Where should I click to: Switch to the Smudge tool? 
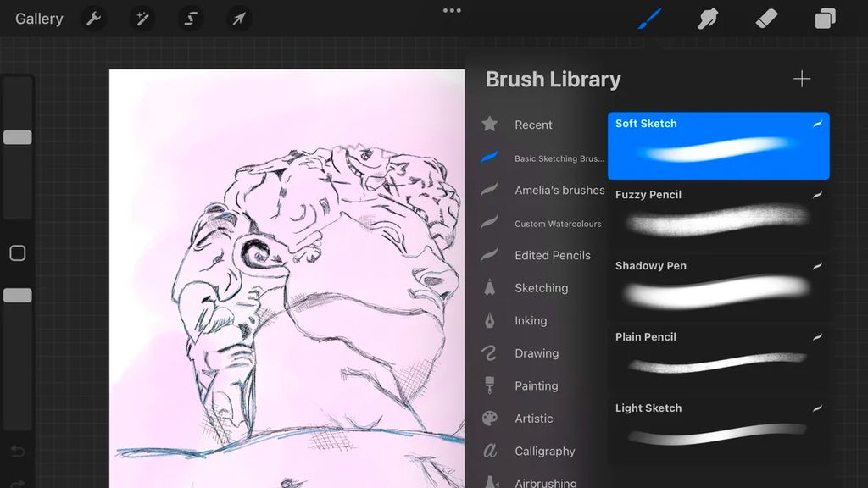[x=708, y=17]
